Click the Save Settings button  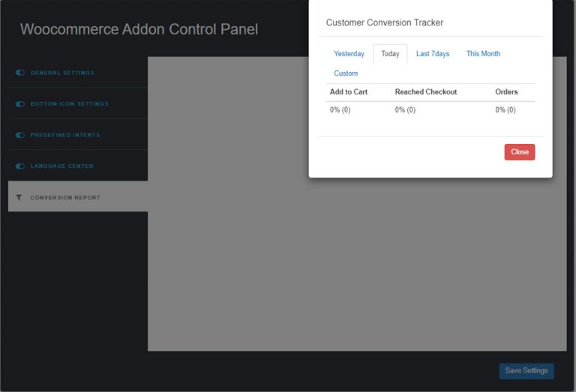526,371
